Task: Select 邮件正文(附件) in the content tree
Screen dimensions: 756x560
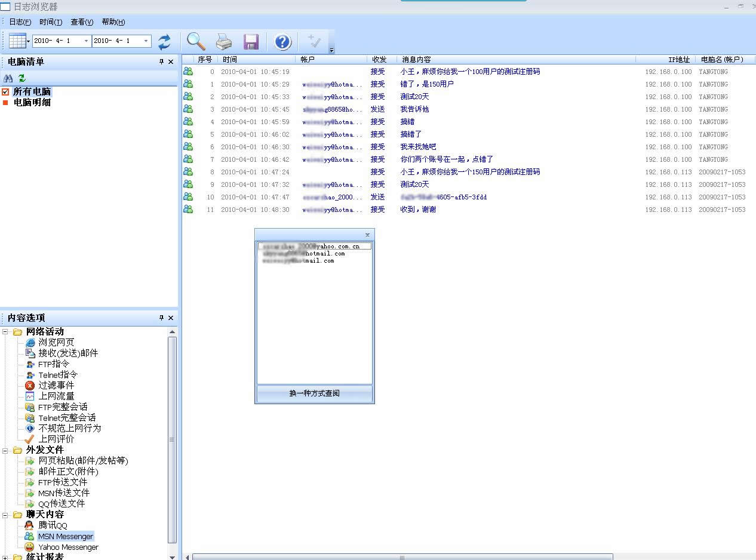Action: tap(68, 471)
